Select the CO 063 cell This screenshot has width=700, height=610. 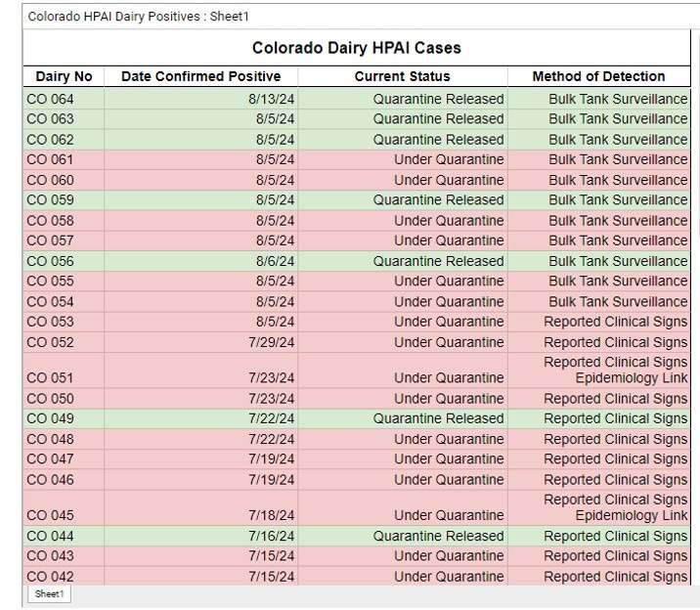tap(64, 119)
